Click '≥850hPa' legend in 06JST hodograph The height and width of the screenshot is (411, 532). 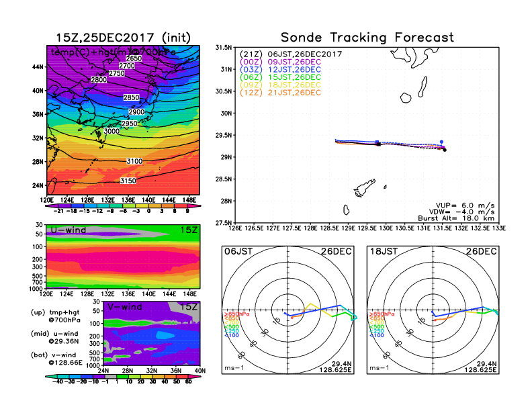[x=236, y=314]
